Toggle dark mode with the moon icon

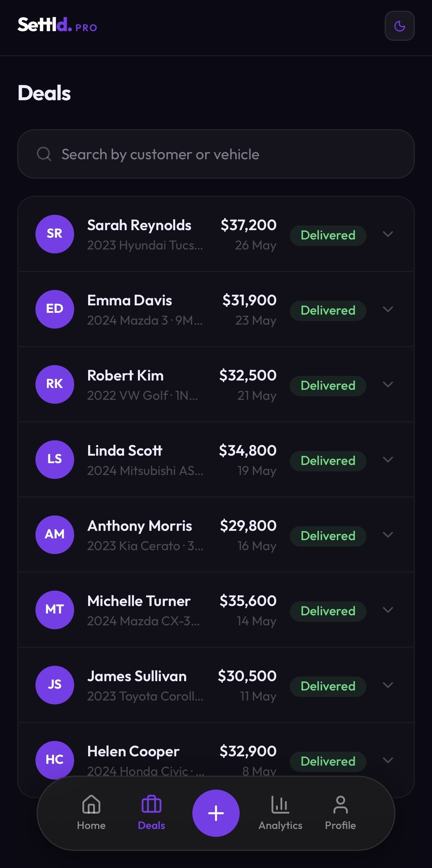pos(399,26)
